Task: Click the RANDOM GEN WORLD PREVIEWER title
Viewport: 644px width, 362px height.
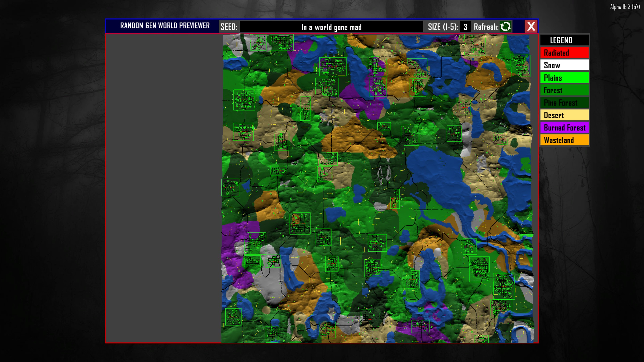Action: pos(165,25)
